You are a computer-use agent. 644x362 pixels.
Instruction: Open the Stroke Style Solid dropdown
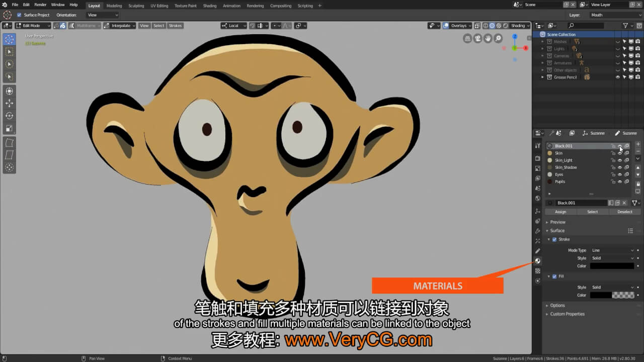tap(612, 258)
